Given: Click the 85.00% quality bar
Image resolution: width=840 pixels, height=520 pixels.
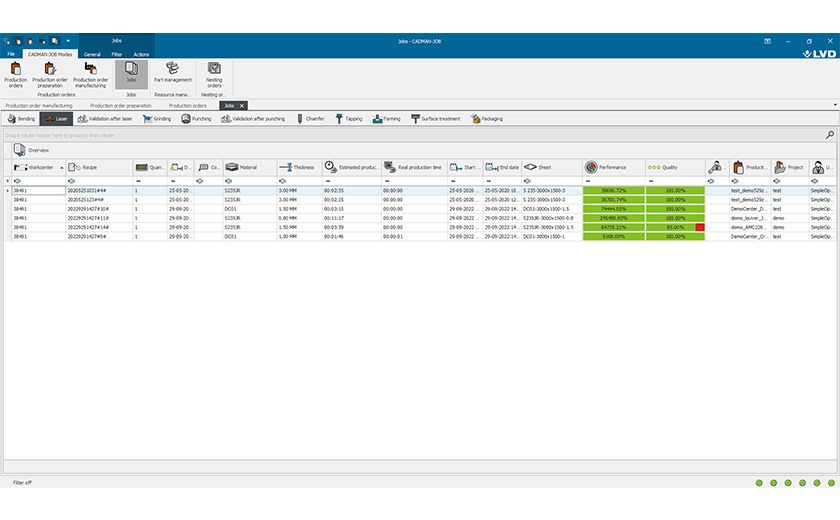Looking at the screenshot, I should (x=676, y=227).
